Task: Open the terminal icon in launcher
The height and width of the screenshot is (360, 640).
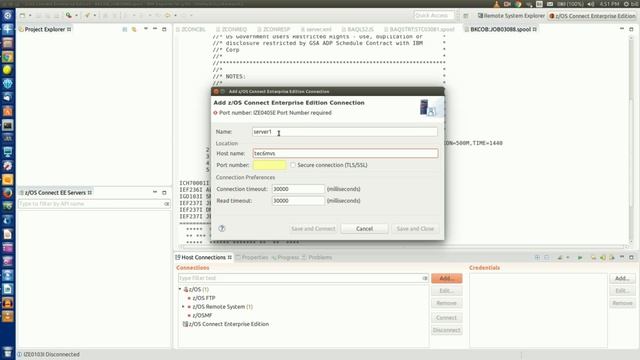Action: point(7,125)
